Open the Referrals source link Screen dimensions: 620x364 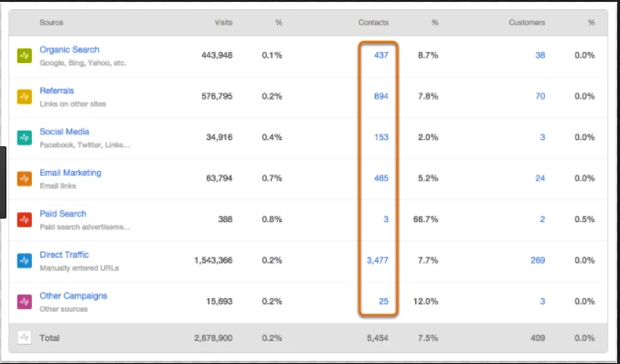57,91
